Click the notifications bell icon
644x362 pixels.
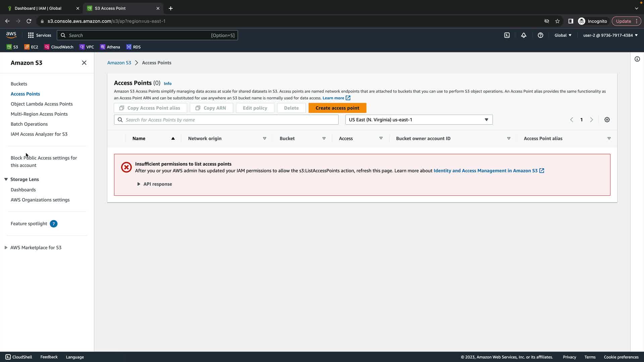[524, 35]
